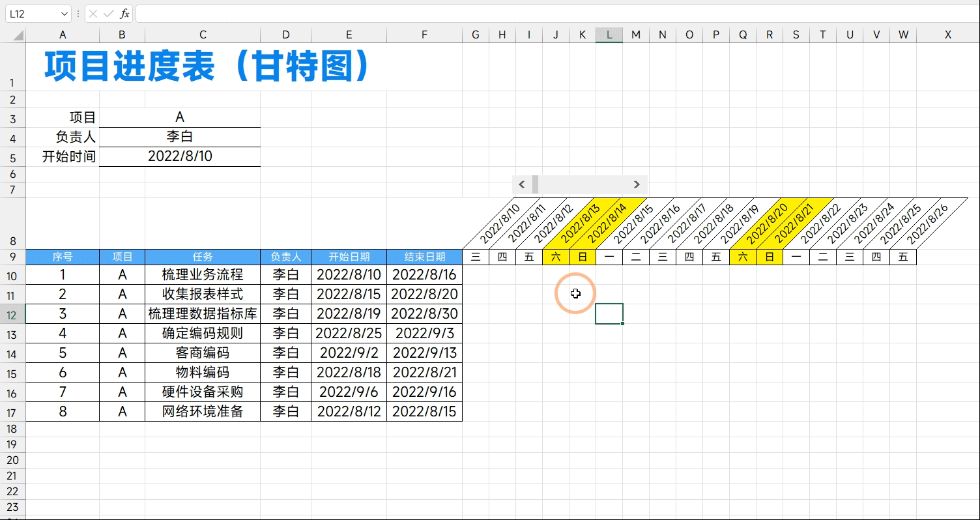The width and height of the screenshot is (980, 520).
Task: Select column X header
Action: click(x=948, y=35)
